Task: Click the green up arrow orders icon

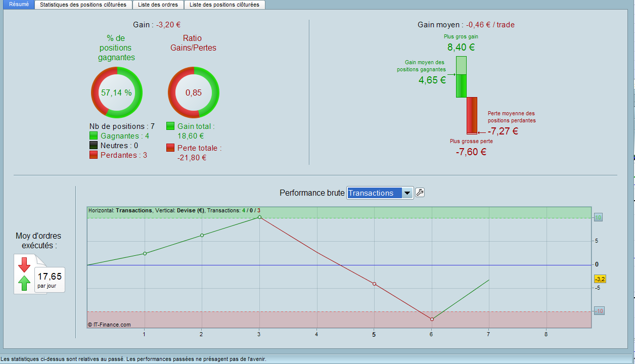Action: coord(24,283)
